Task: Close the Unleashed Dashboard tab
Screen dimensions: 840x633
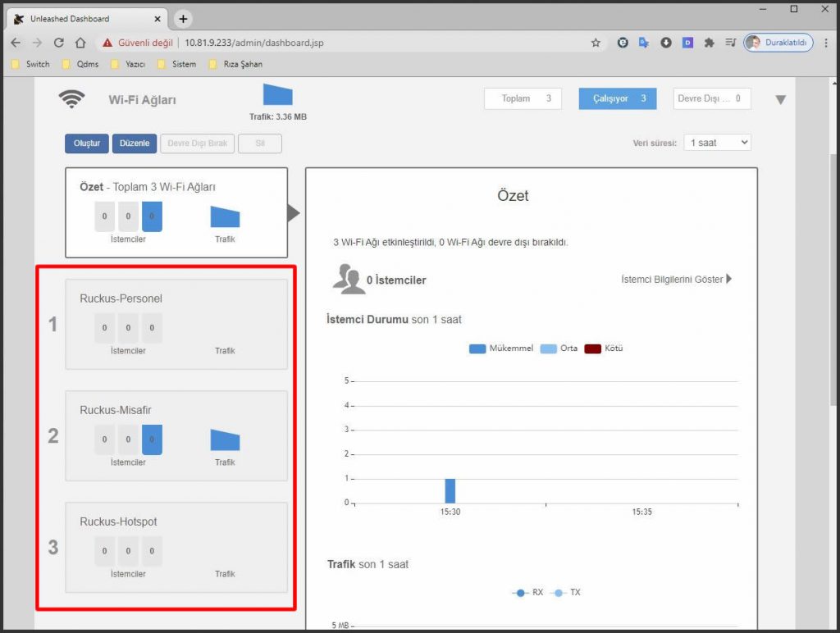Action: [157, 19]
